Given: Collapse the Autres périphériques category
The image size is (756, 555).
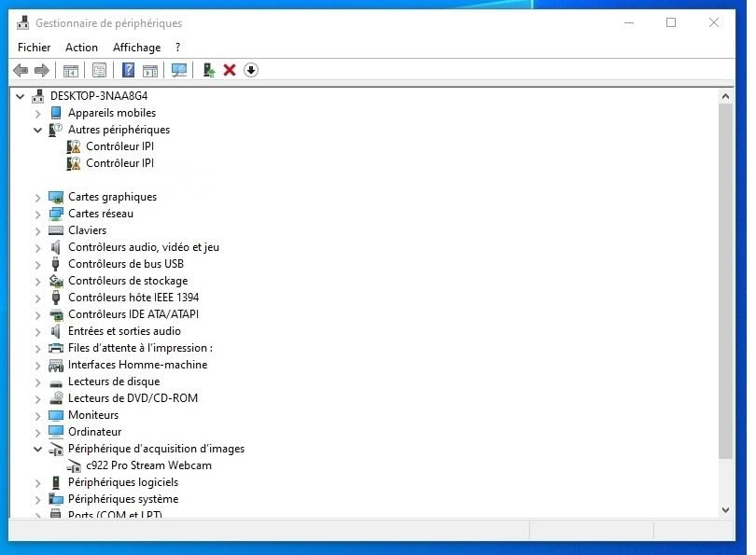Looking at the screenshot, I should coord(37,130).
